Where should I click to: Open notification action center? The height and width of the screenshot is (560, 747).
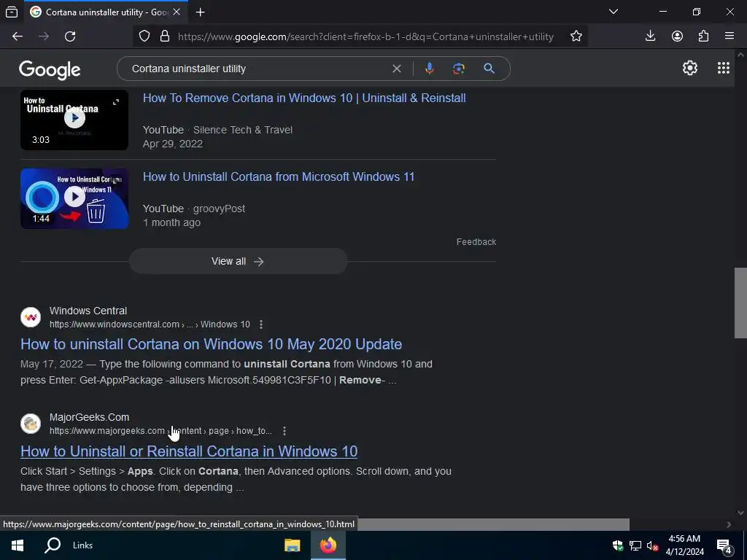[724, 545]
